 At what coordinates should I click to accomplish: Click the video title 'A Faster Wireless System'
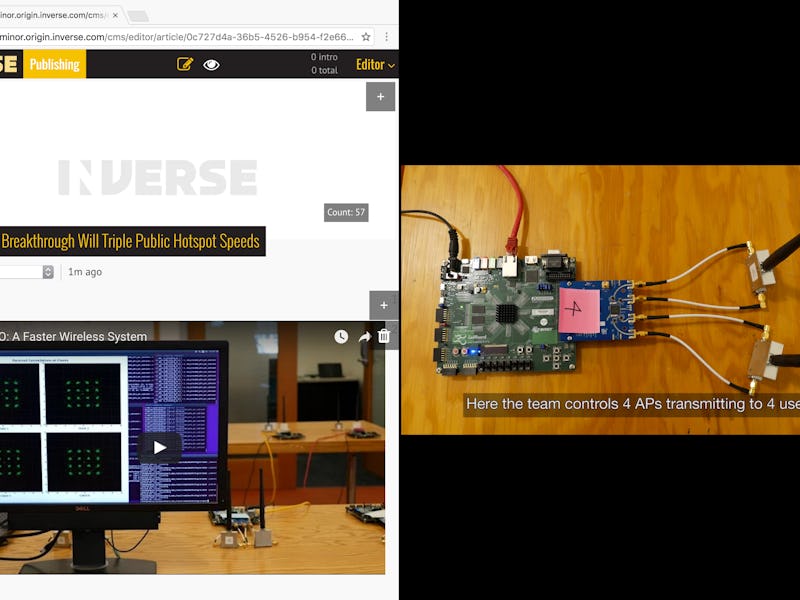click(75, 337)
